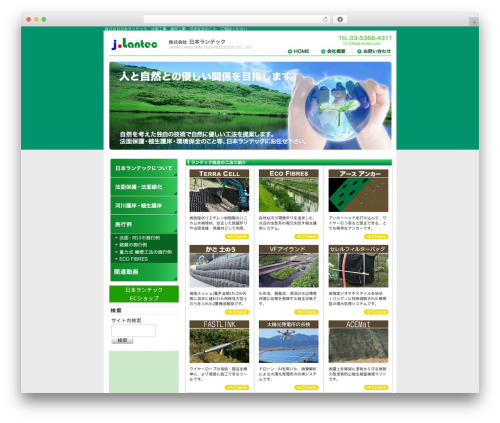
Task: Open 路盤の施行例 submenu link
Action: (x=133, y=245)
